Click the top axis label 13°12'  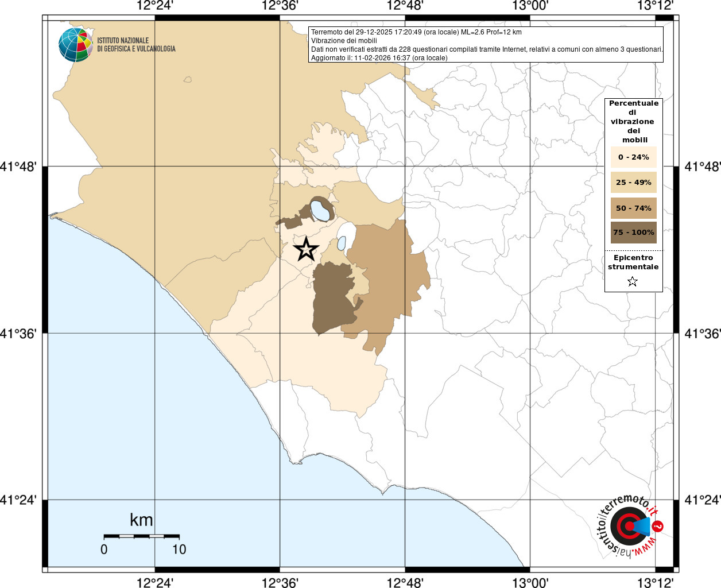[x=656, y=6]
